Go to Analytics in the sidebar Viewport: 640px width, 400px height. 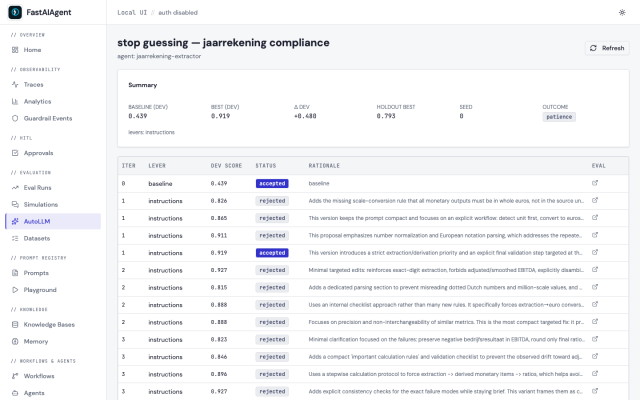point(37,101)
